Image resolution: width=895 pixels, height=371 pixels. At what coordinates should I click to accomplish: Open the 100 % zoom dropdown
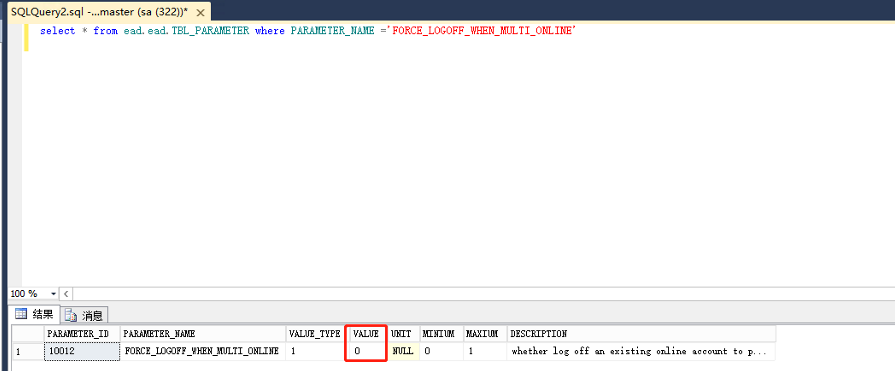tap(54, 293)
